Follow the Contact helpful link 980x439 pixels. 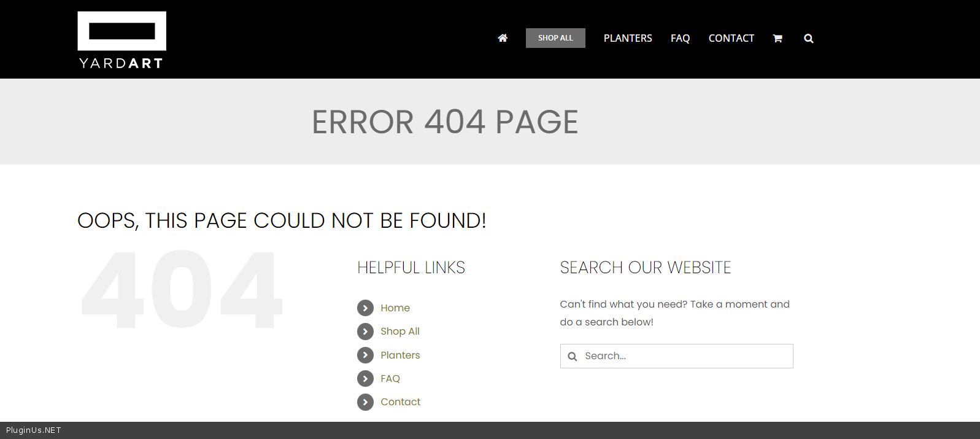tap(401, 402)
